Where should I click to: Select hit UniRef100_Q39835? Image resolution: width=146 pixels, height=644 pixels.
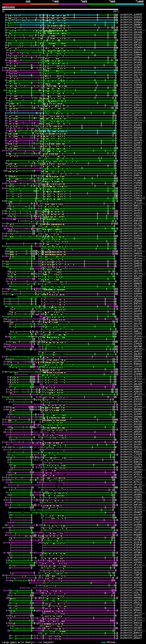click(131, 15)
